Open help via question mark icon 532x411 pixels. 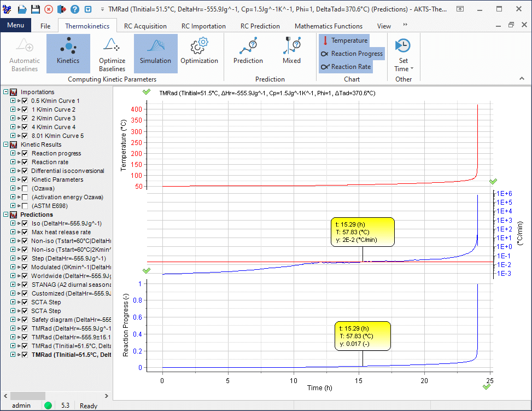click(x=75, y=10)
